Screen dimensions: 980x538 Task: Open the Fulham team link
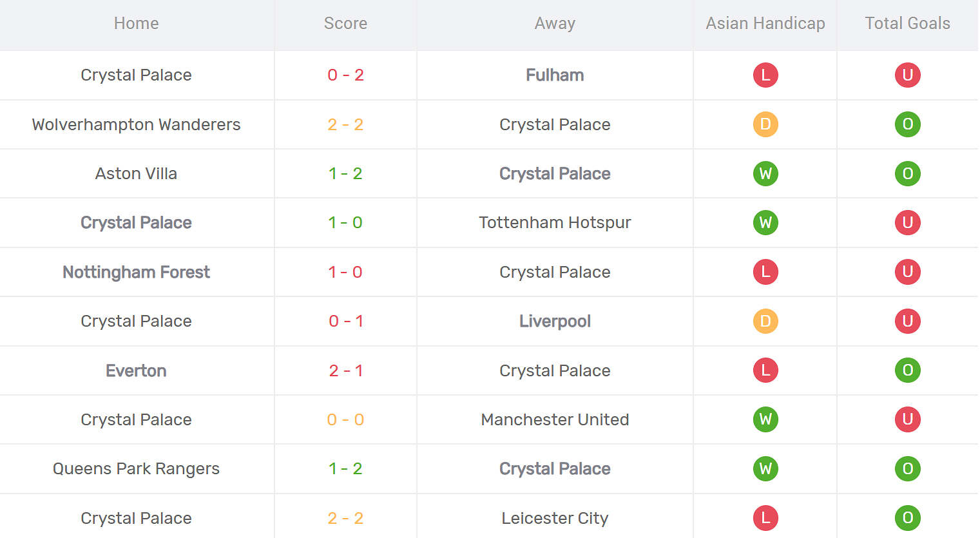pos(555,75)
